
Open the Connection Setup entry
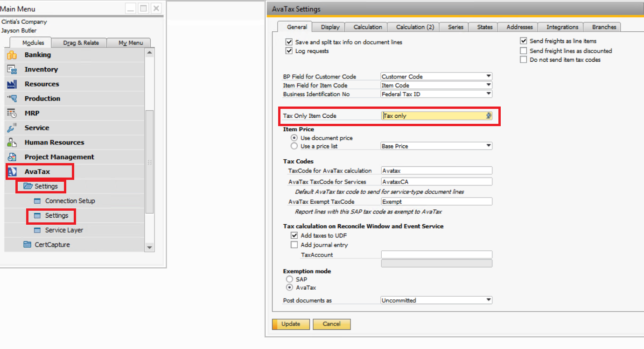[70, 201]
